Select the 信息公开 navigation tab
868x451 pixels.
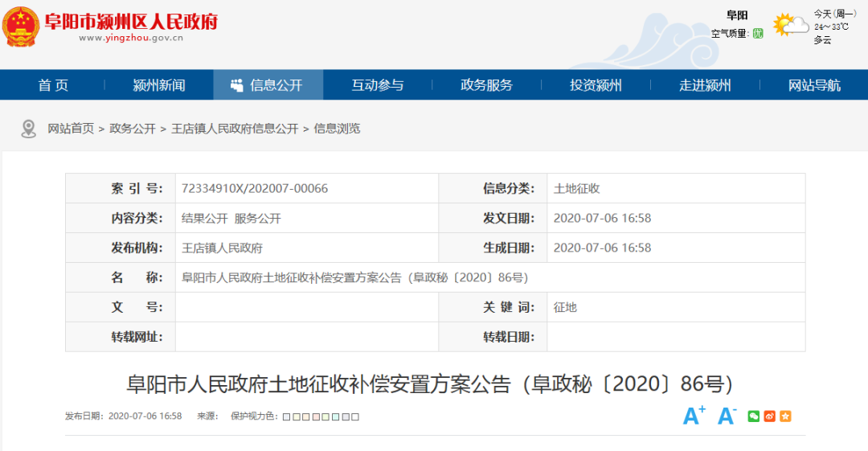(x=268, y=85)
